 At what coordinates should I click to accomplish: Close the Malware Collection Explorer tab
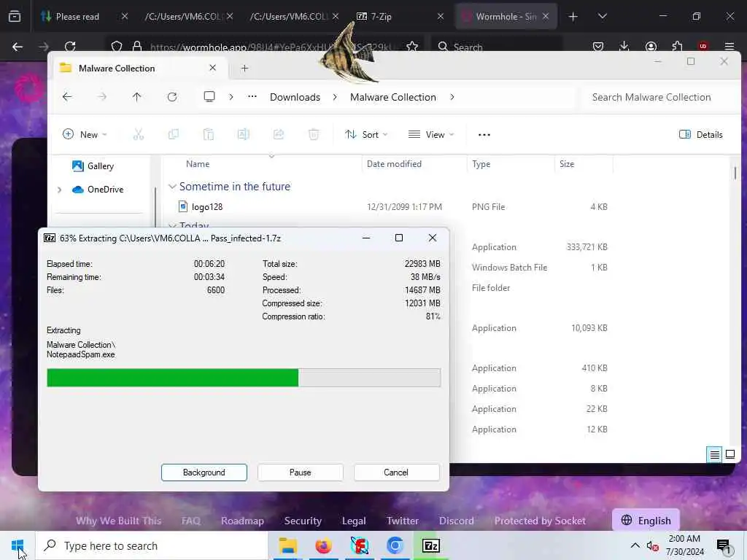coord(212,68)
